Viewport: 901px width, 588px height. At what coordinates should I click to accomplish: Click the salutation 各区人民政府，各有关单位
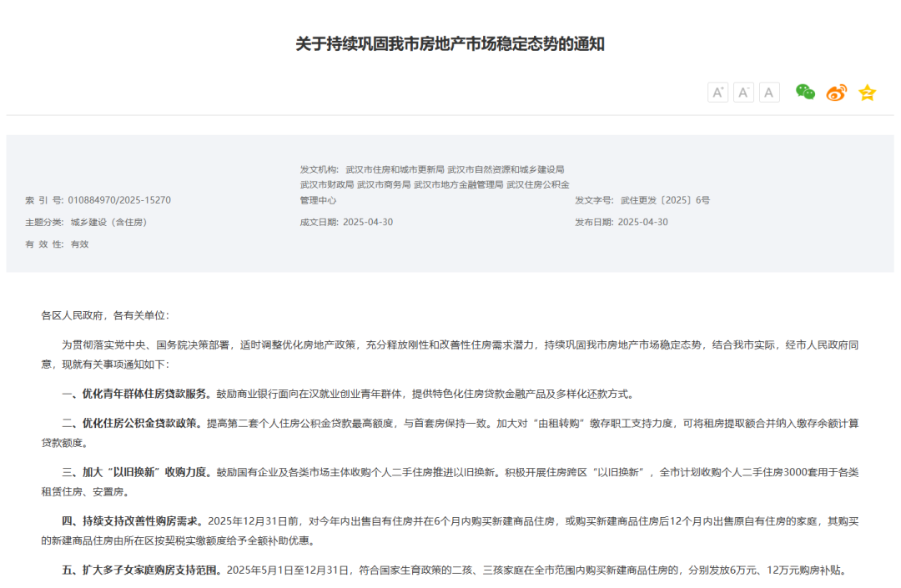coord(104,315)
